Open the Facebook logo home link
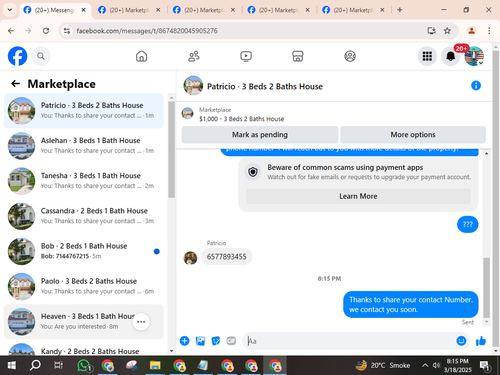 (x=17, y=56)
